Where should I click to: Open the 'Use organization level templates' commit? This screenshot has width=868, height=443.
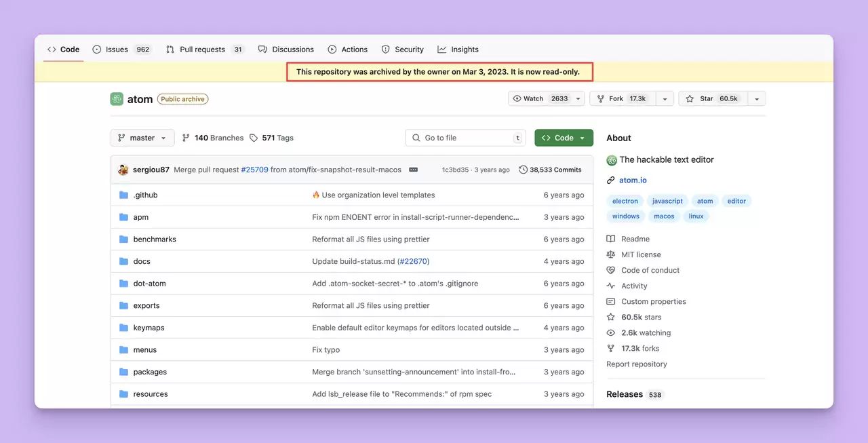tap(378, 195)
